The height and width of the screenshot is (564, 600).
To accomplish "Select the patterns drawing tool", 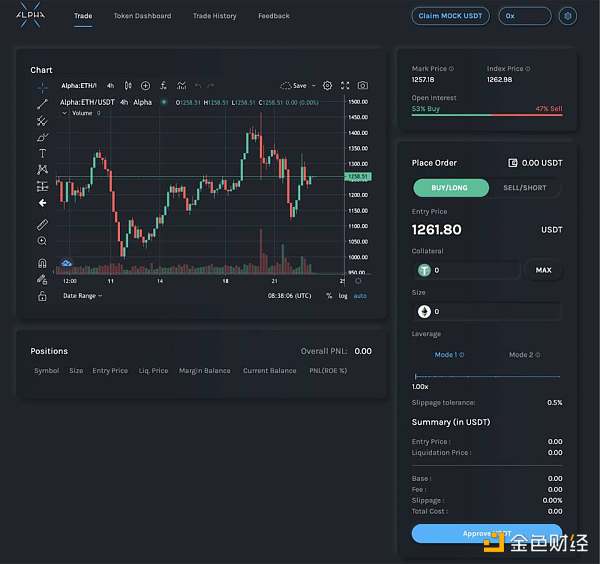I will (42, 170).
